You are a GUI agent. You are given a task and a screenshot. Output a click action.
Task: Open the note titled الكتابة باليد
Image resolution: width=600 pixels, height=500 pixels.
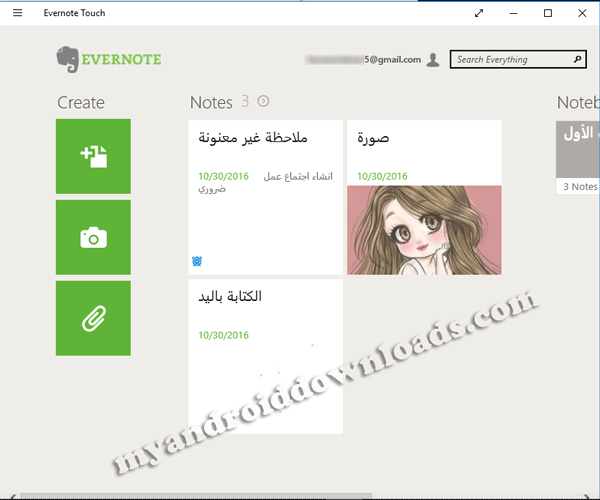coord(265,357)
